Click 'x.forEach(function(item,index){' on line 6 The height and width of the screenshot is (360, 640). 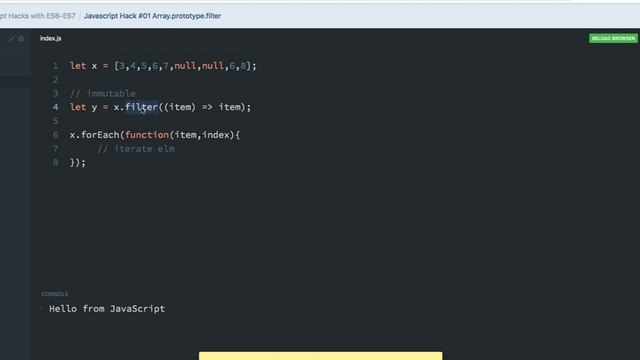[x=155, y=135]
